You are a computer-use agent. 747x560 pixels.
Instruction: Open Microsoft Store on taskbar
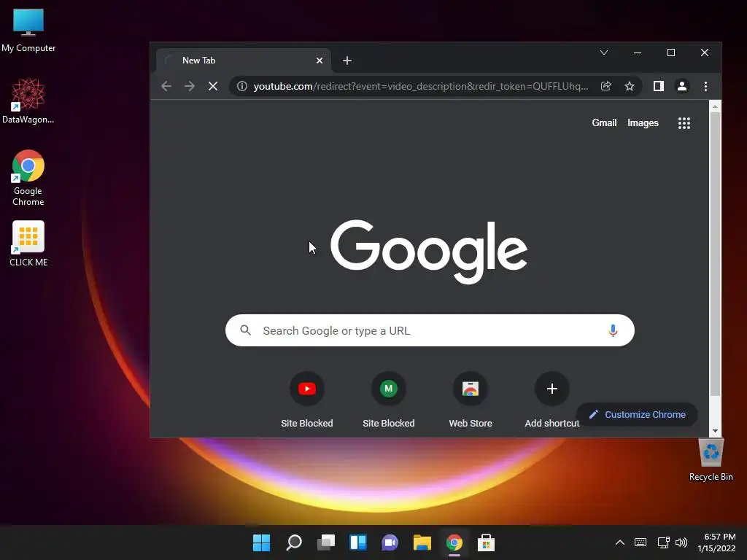tap(487, 542)
